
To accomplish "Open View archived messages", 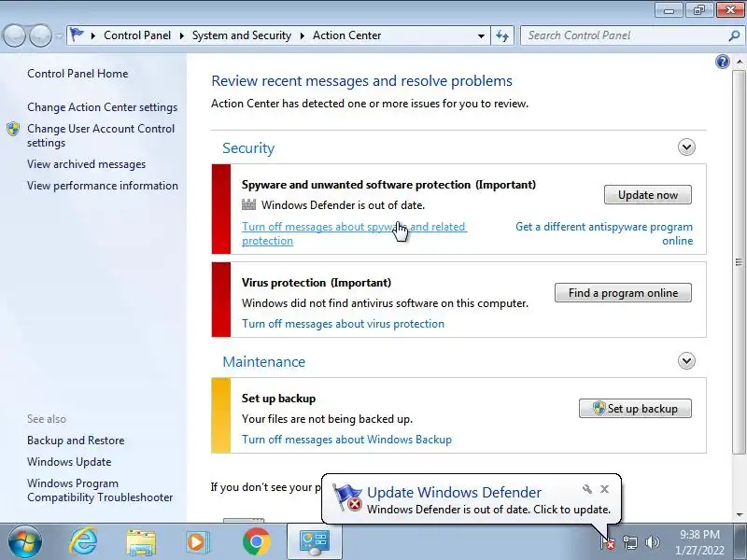I will (86, 164).
